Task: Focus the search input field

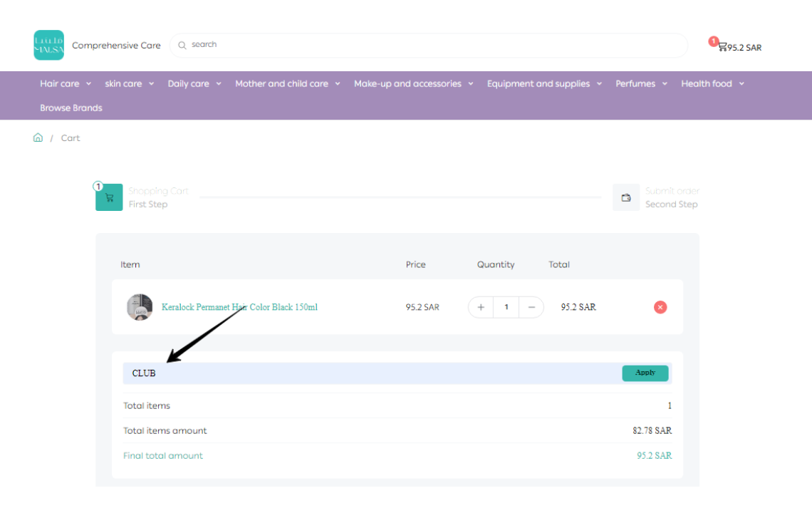Action: click(x=429, y=45)
